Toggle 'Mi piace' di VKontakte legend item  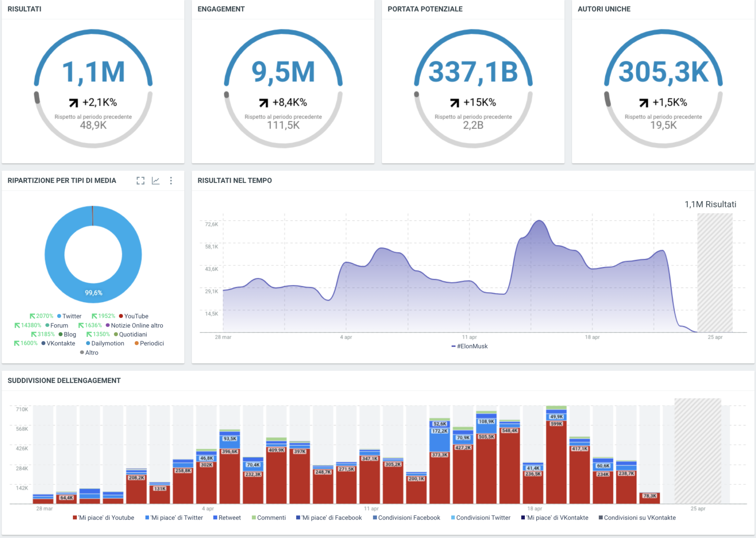click(x=555, y=518)
